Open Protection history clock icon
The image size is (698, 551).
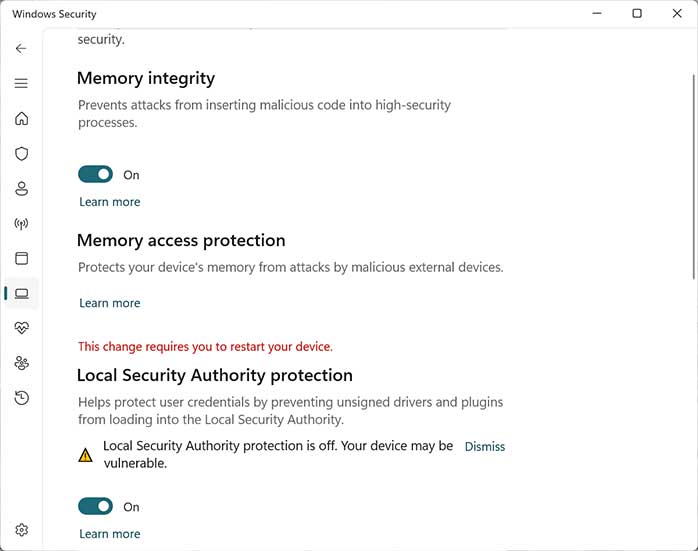tap(21, 398)
